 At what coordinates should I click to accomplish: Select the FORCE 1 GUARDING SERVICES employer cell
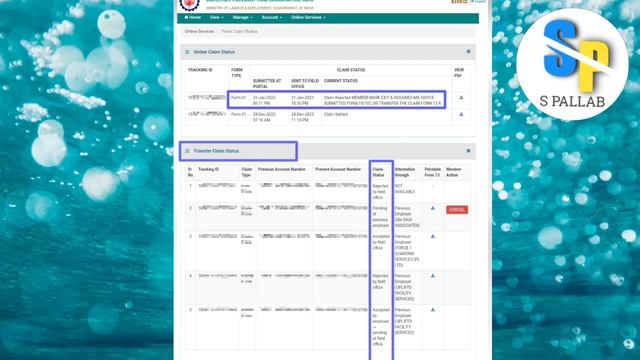tap(407, 251)
